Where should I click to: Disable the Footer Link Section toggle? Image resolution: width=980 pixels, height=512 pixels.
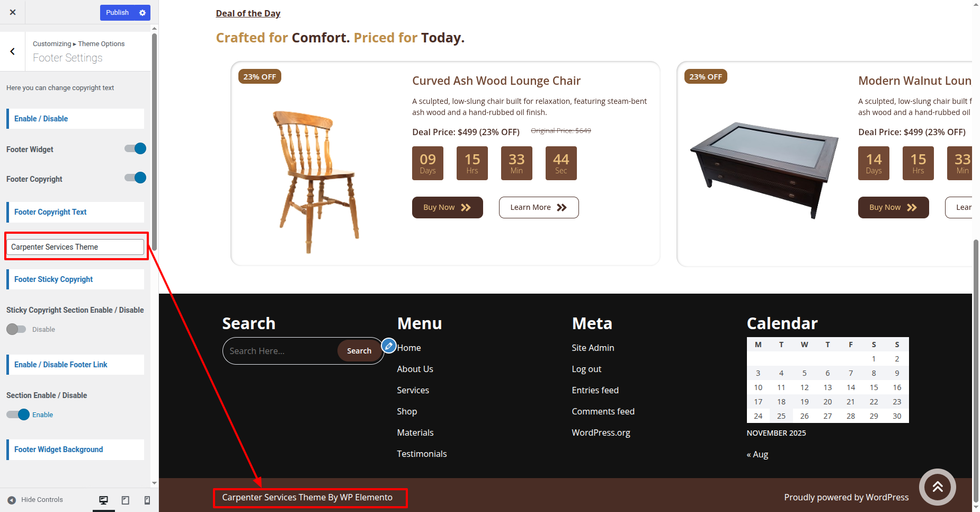18,414
